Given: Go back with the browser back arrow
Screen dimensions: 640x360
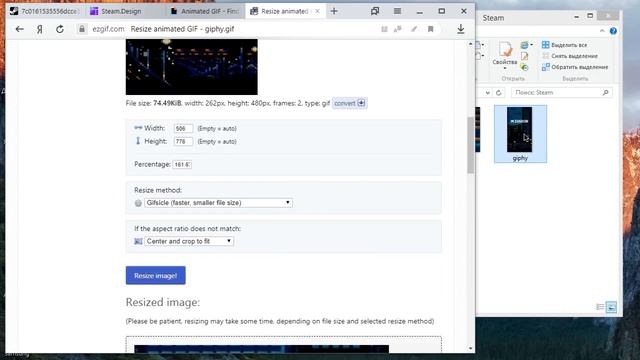Looking at the screenshot, I should [20, 29].
